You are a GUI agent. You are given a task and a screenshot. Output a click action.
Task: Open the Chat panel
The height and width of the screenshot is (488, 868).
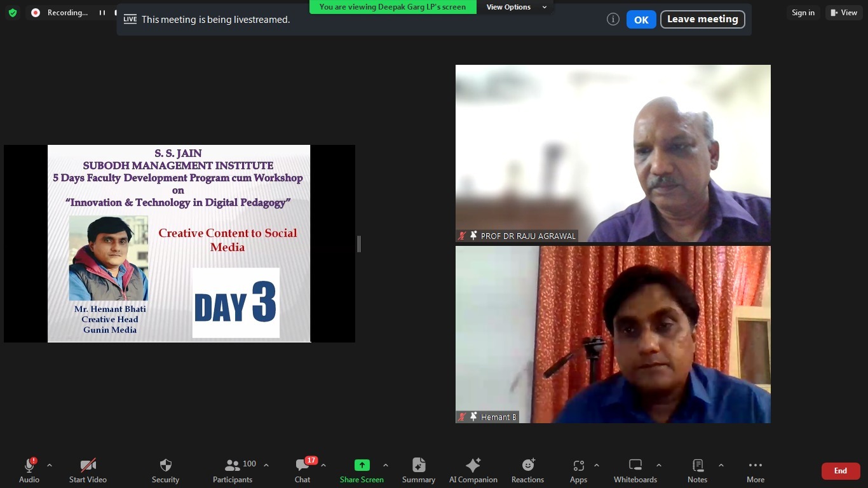point(302,470)
